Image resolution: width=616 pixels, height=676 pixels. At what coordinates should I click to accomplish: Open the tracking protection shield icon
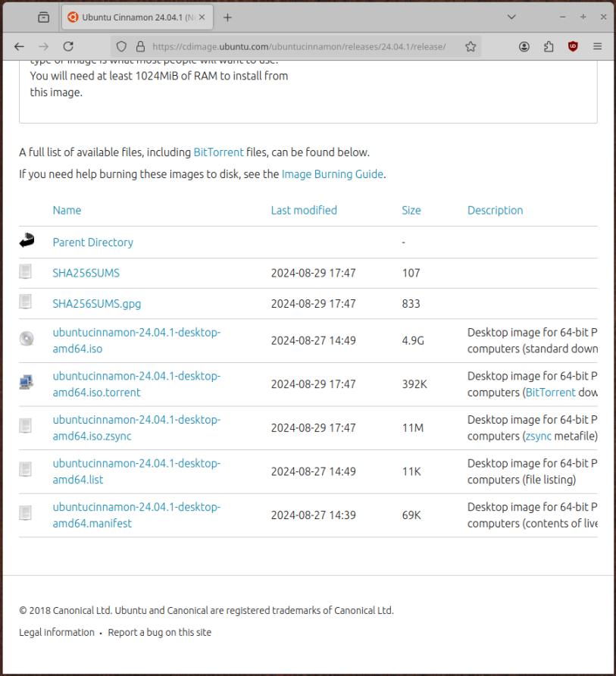pos(121,46)
